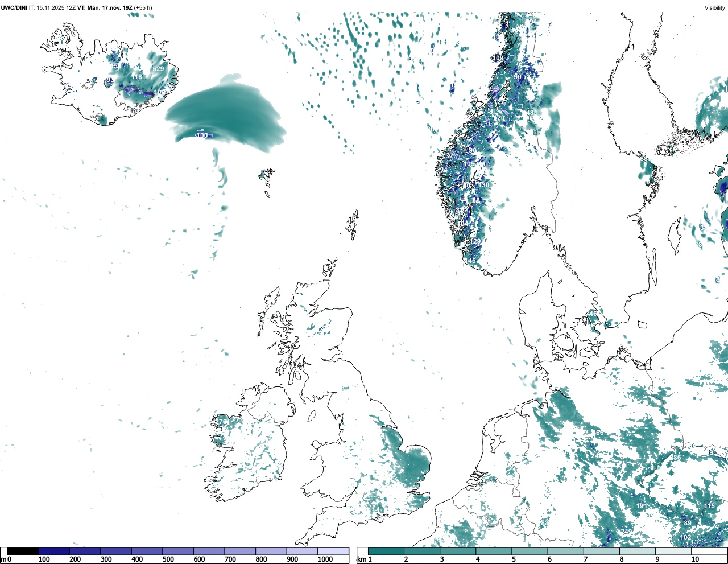Click the "46" value over Denmark
728x564 pixels.
[x=593, y=314]
